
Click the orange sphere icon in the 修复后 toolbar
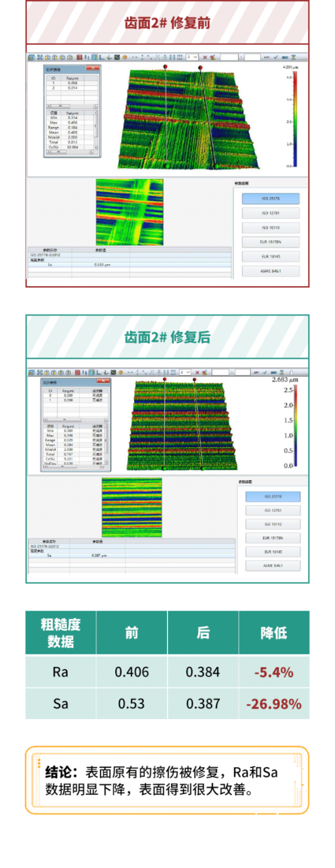coord(120,371)
